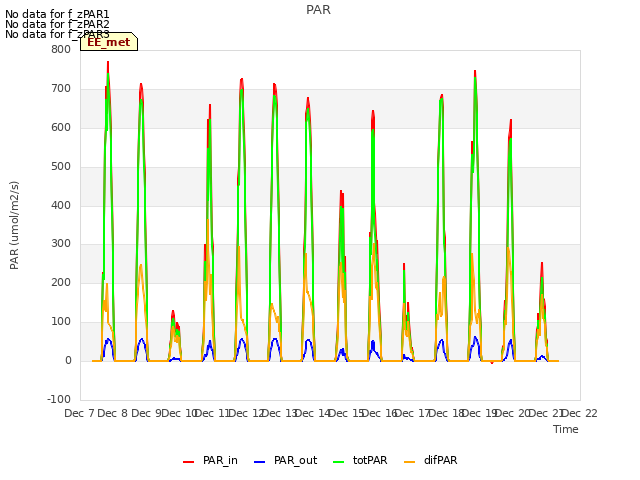640x480 pixels.
Task: Click the PAR (umol/m2/s) y-axis label
Action: point(14,225)
